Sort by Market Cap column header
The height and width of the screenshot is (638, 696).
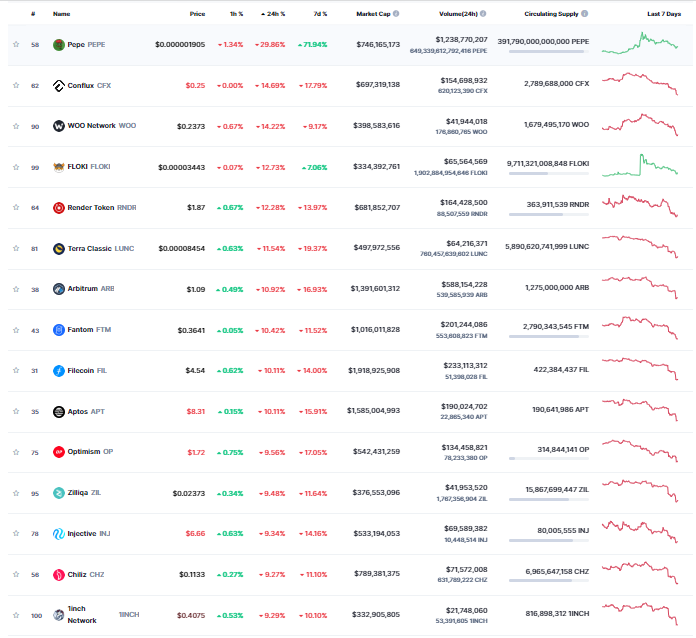pos(373,14)
